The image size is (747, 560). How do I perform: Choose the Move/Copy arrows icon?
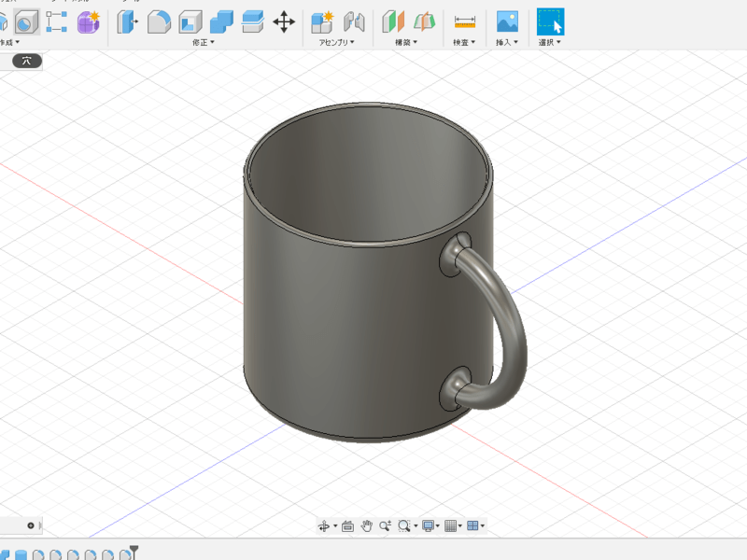(x=284, y=21)
